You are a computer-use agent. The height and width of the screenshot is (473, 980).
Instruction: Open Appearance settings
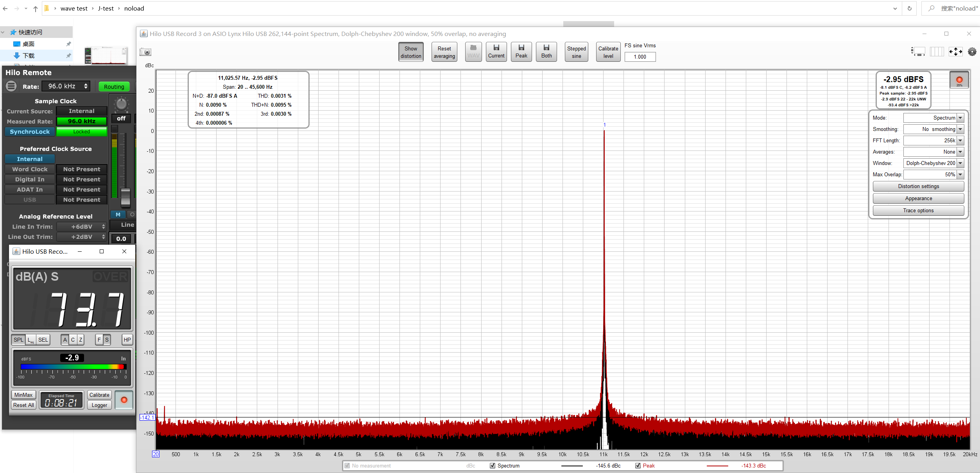tap(918, 199)
